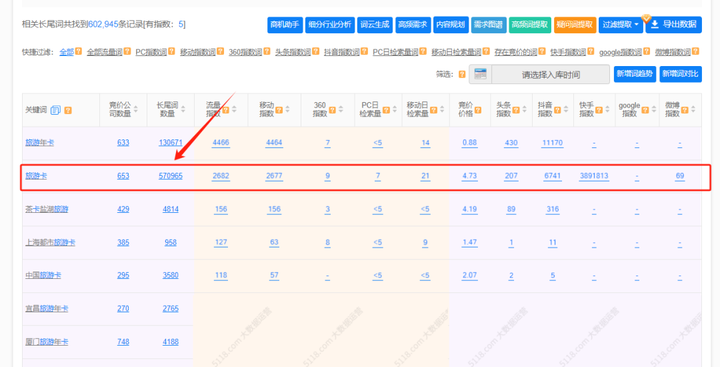Image resolution: width=720 pixels, height=367 pixels.
Task: Click 快手指数 value 3891813
Action: tap(594, 176)
